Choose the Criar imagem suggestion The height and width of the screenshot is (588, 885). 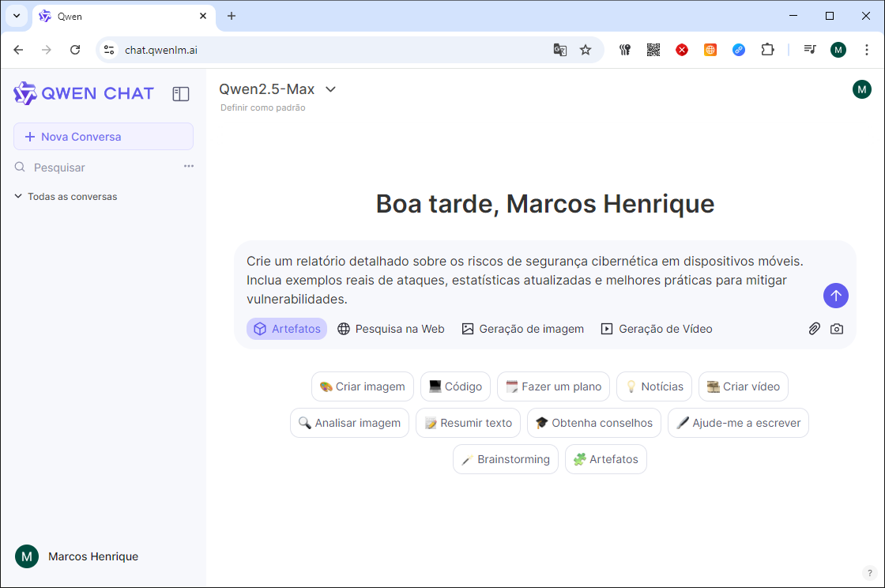click(363, 386)
